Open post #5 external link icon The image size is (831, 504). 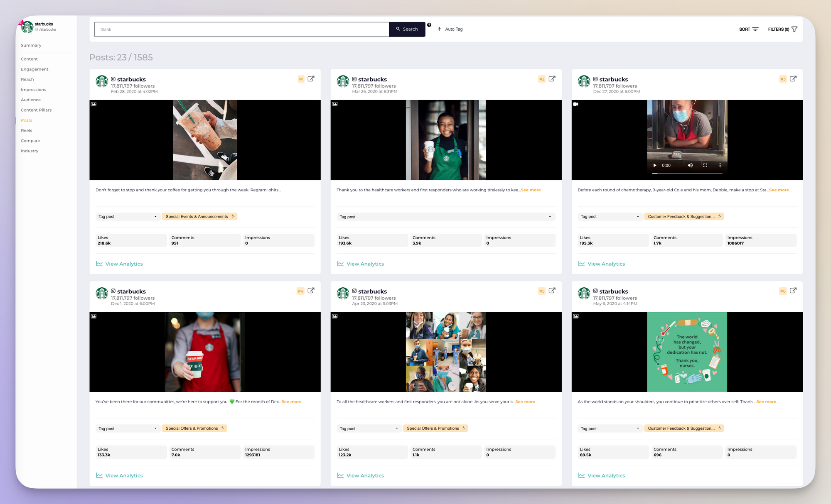[x=552, y=291]
